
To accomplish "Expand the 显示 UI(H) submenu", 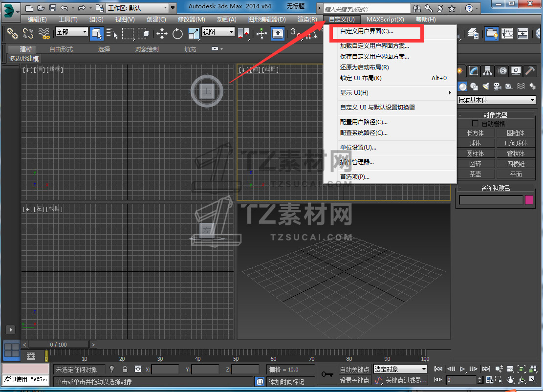I will (x=391, y=93).
